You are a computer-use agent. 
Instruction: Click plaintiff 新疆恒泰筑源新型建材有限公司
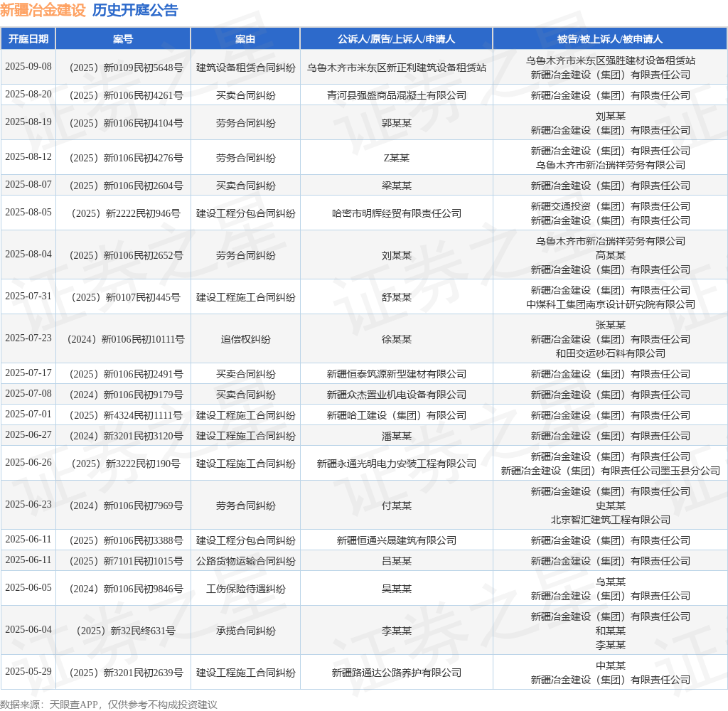tap(397, 374)
